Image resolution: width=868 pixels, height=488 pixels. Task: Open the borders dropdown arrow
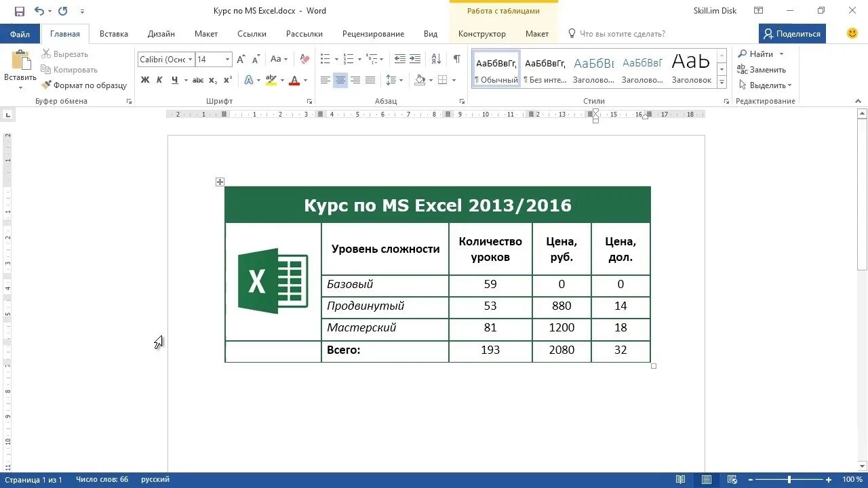(453, 80)
